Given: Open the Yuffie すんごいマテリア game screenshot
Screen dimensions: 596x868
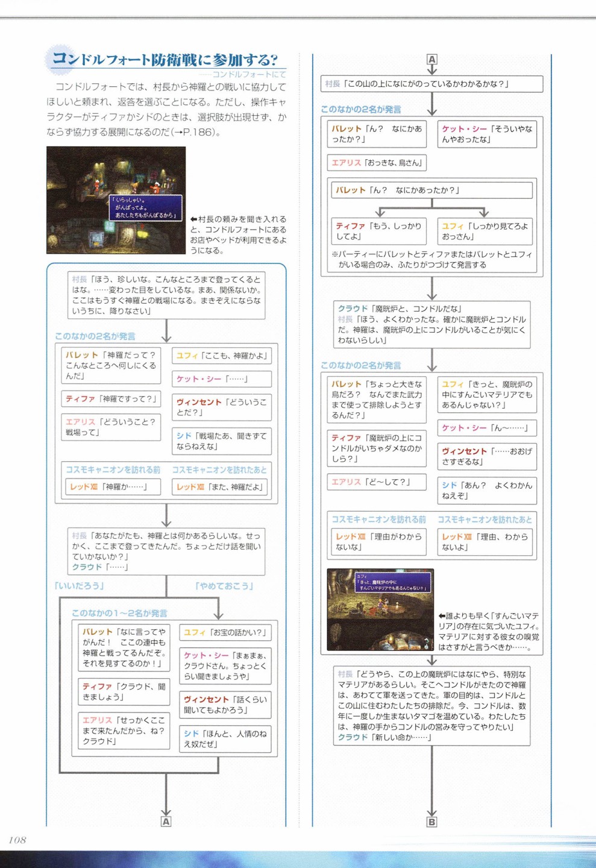Looking at the screenshot, I should click(x=380, y=609).
